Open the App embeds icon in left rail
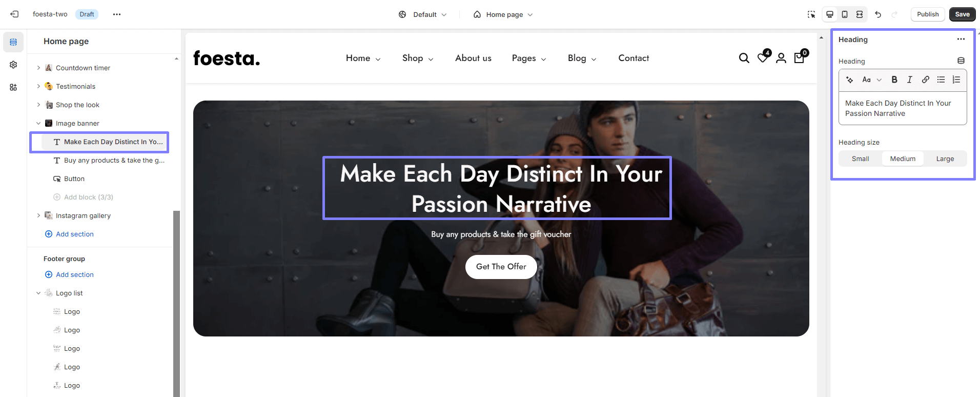Screen dimensions: 980x397 [x=13, y=87]
